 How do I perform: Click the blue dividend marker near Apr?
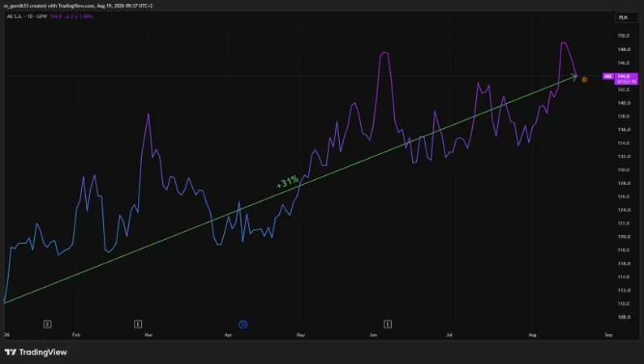click(243, 324)
